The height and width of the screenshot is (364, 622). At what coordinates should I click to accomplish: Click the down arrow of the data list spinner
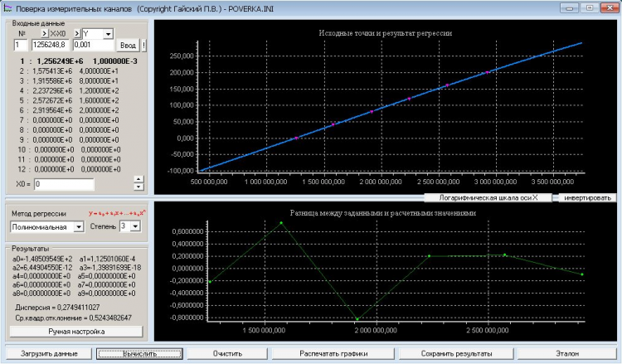pos(138,187)
